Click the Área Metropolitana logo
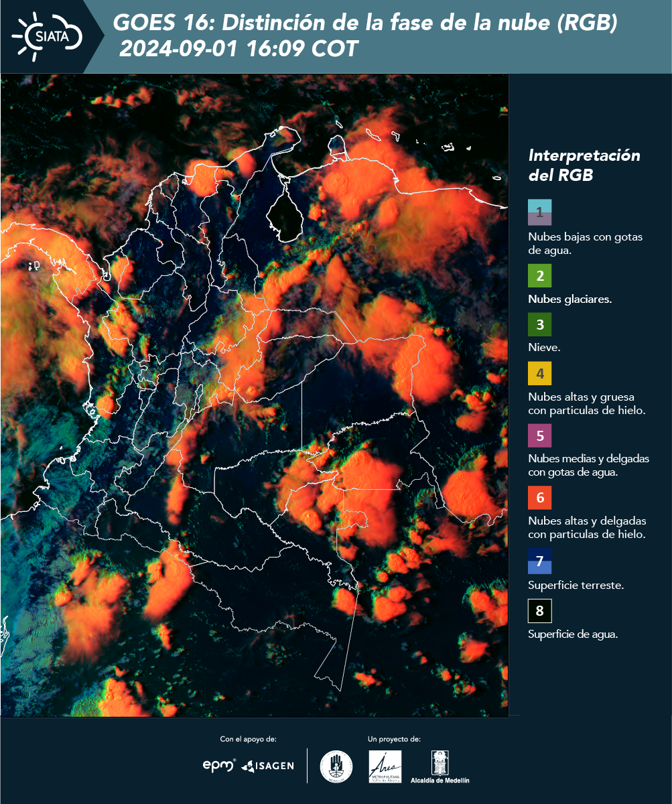Viewport: 672px width, 804px height. (x=385, y=766)
